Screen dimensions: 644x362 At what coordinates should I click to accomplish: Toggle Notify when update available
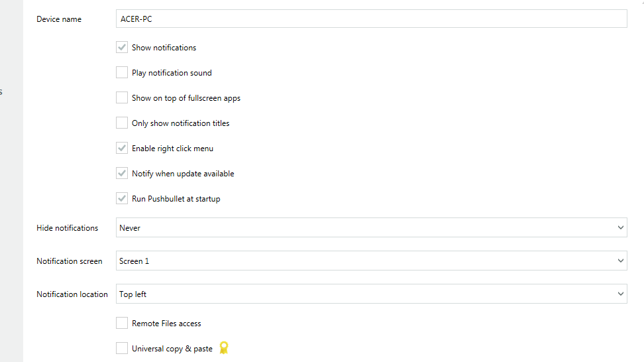coord(122,174)
